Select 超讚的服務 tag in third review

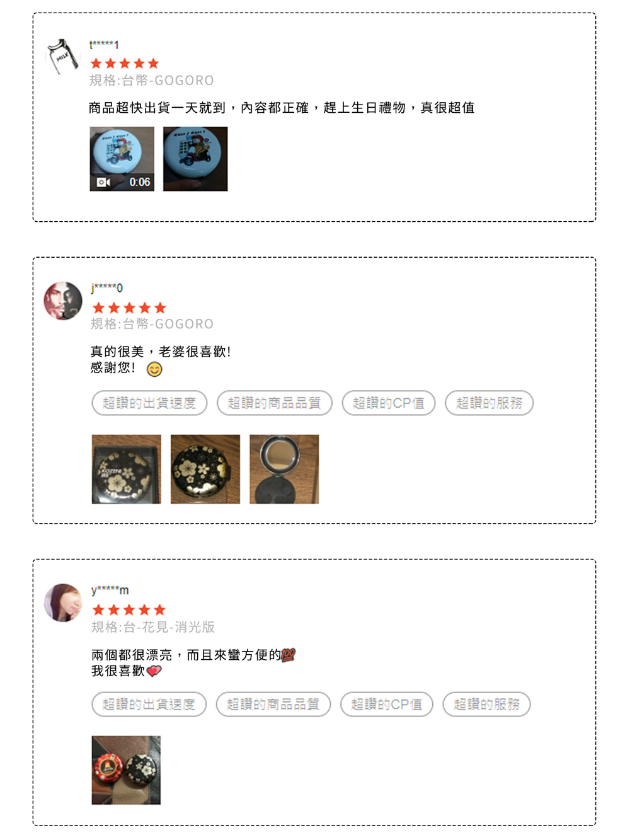(486, 704)
